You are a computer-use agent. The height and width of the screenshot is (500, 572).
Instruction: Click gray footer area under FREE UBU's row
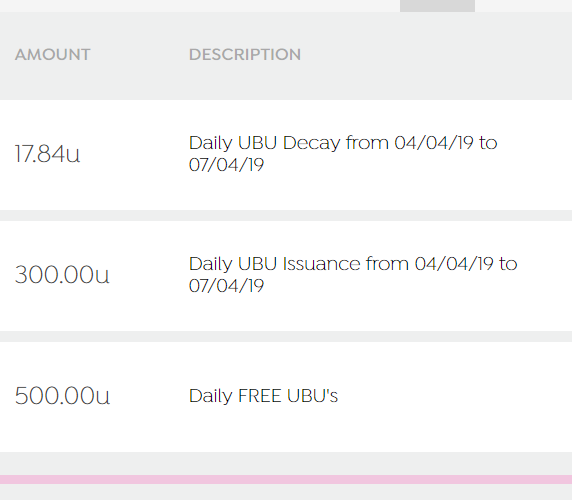coord(286,463)
